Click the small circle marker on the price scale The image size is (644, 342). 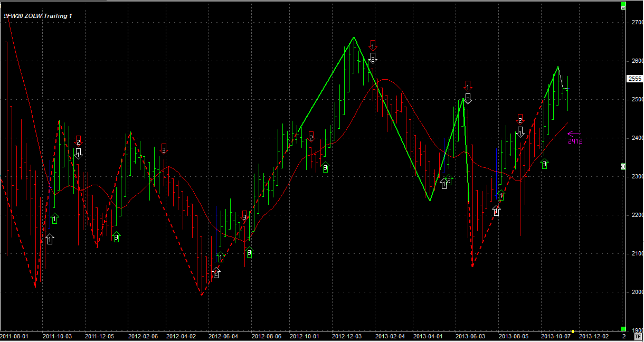(x=623, y=166)
